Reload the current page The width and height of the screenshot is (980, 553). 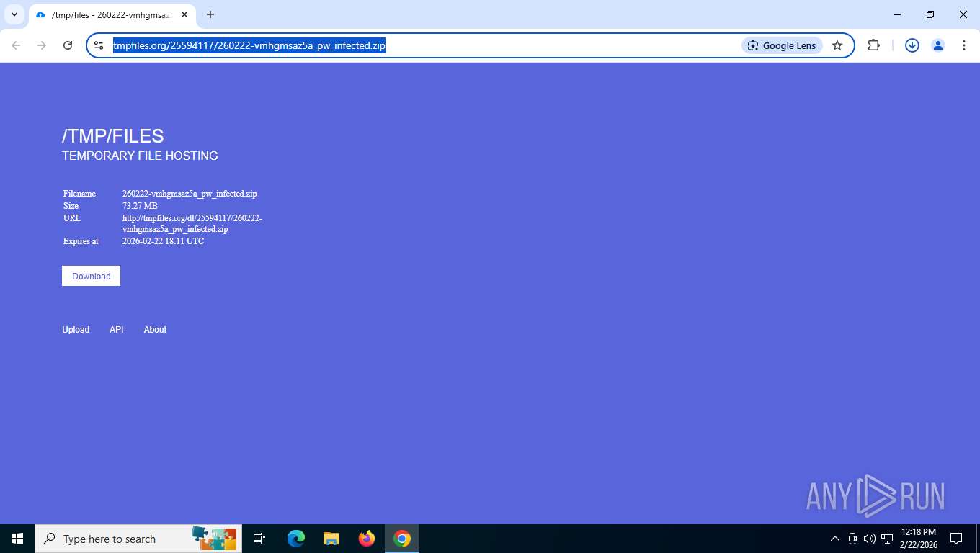tap(68, 45)
